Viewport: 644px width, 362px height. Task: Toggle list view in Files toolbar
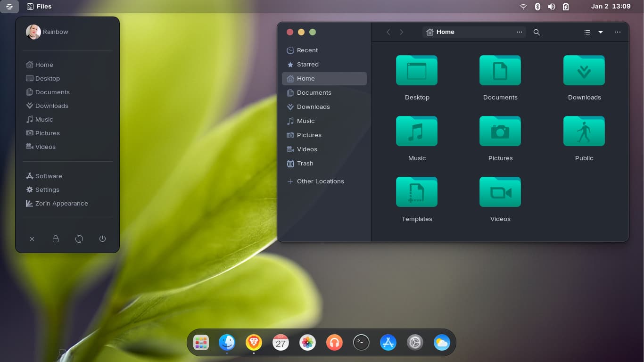[587, 32]
